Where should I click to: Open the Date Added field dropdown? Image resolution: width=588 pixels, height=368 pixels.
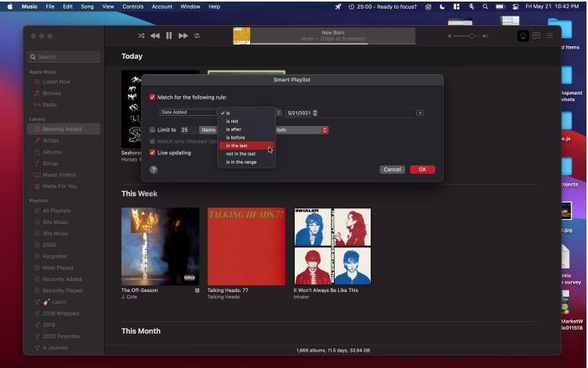[x=188, y=112]
